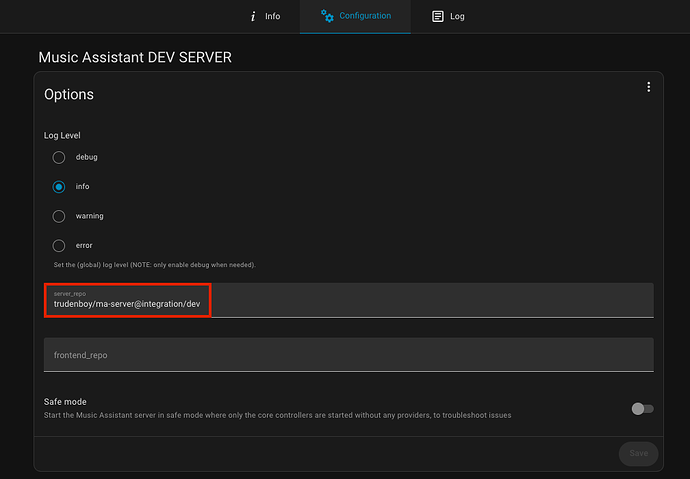The width and height of the screenshot is (690, 479).
Task: Switch to the Info tab
Action: 265,16
